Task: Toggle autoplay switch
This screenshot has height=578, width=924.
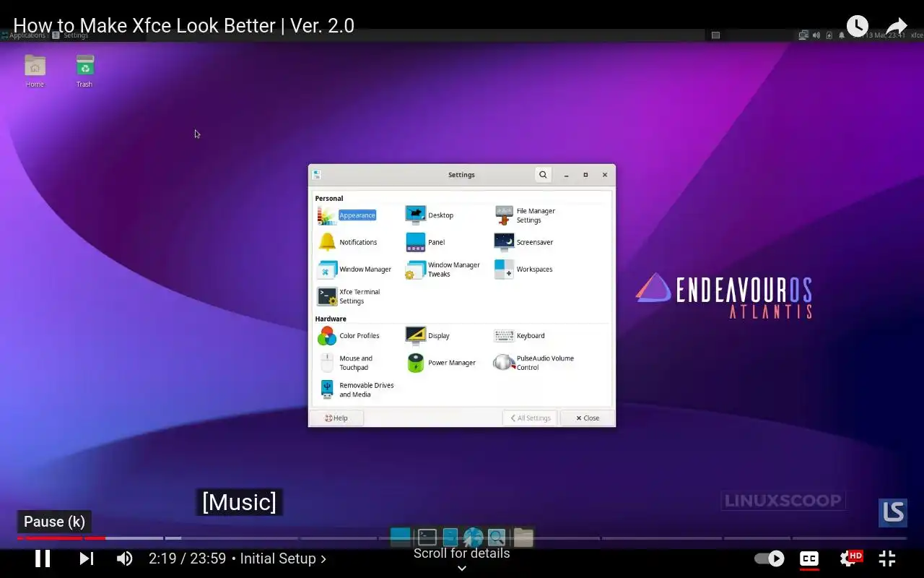Action: tap(770, 558)
